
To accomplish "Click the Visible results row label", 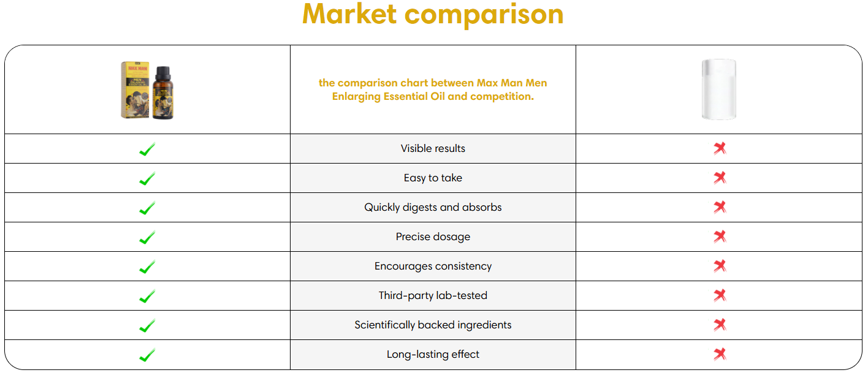I will point(433,148).
